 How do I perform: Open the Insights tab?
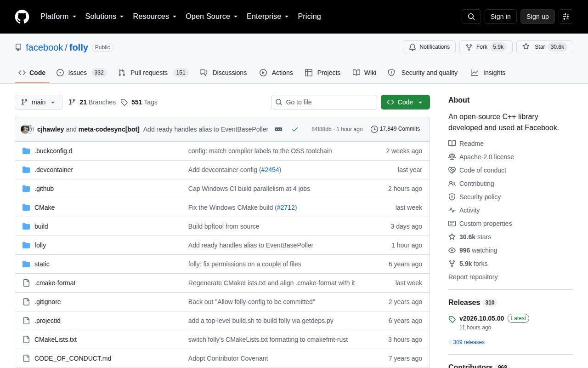click(x=488, y=73)
